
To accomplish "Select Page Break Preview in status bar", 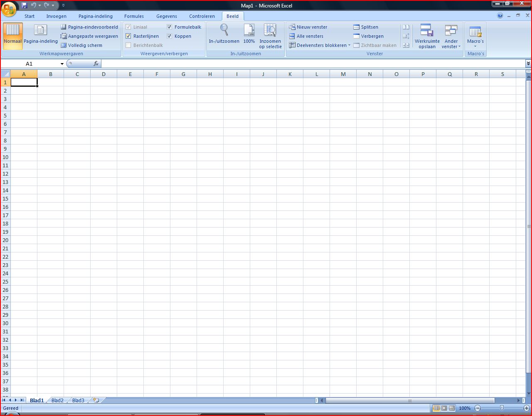I will pos(452,408).
